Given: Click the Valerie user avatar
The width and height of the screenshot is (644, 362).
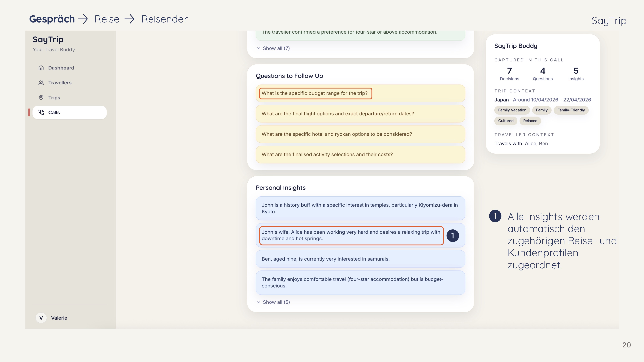Looking at the screenshot, I should (x=41, y=318).
